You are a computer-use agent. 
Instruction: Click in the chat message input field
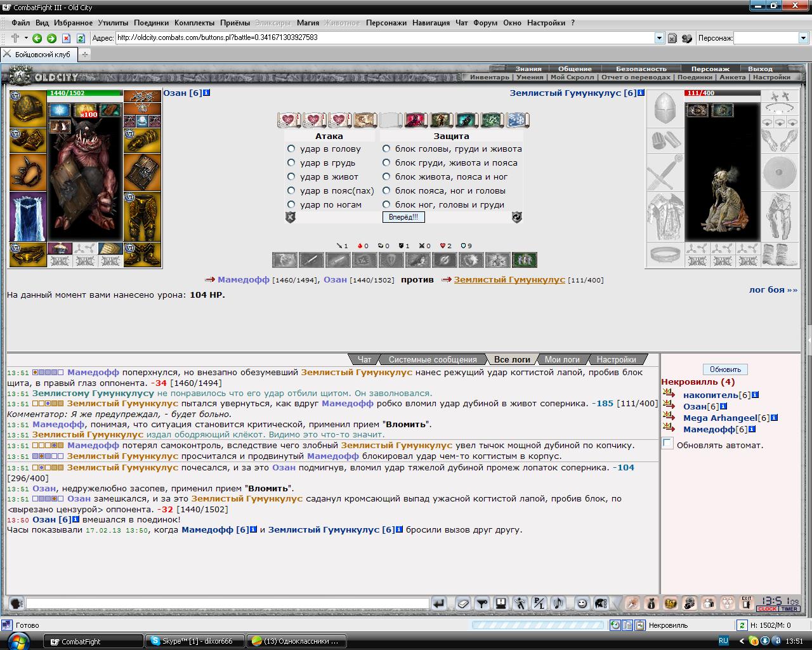pos(228,603)
